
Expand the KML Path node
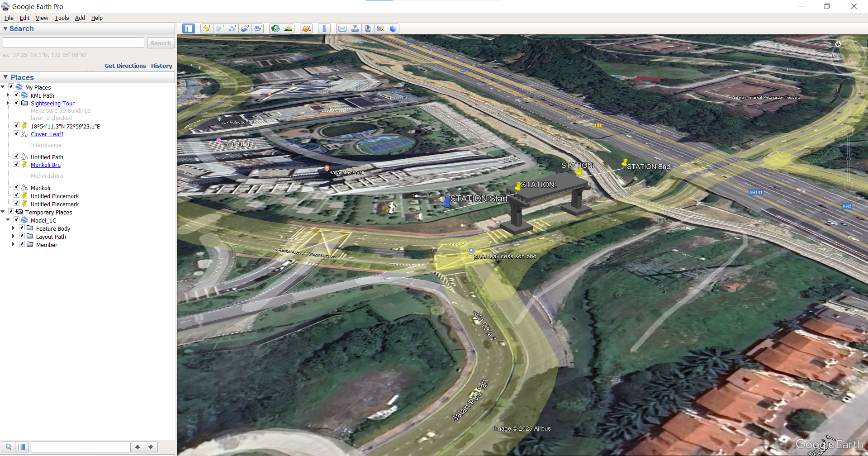click(x=8, y=95)
